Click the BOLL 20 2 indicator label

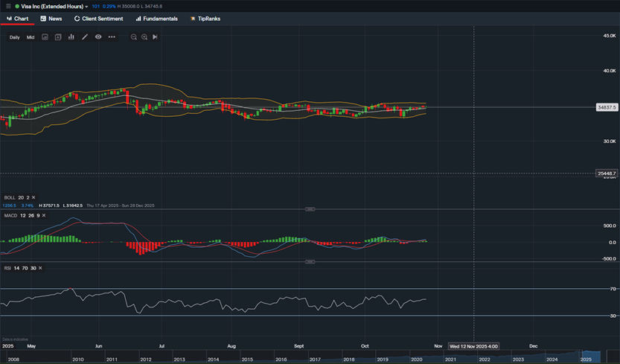click(x=15, y=198)
